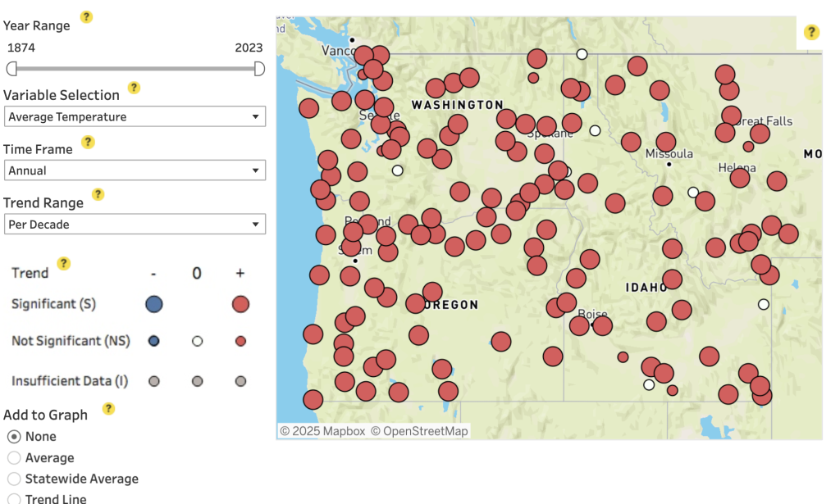Viewport: 840px width, 504px height.
Task: Select the Average radio option
Action: [13, 457]
